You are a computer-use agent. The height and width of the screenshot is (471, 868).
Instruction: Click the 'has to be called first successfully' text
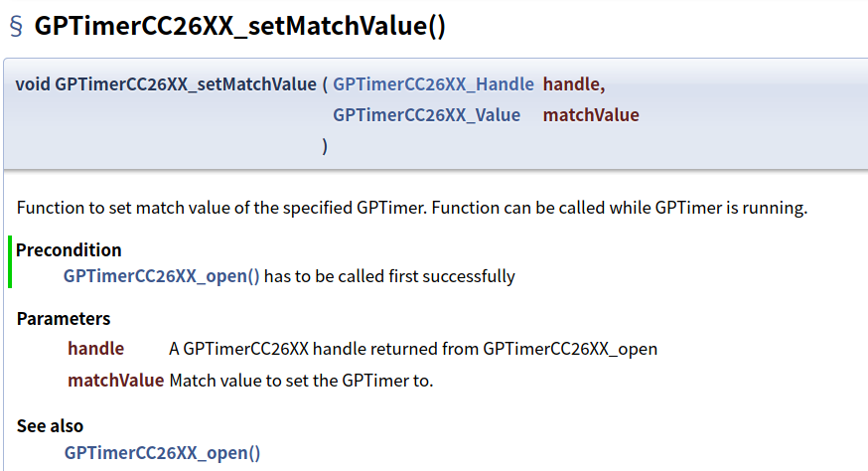[x=389, y=276]
